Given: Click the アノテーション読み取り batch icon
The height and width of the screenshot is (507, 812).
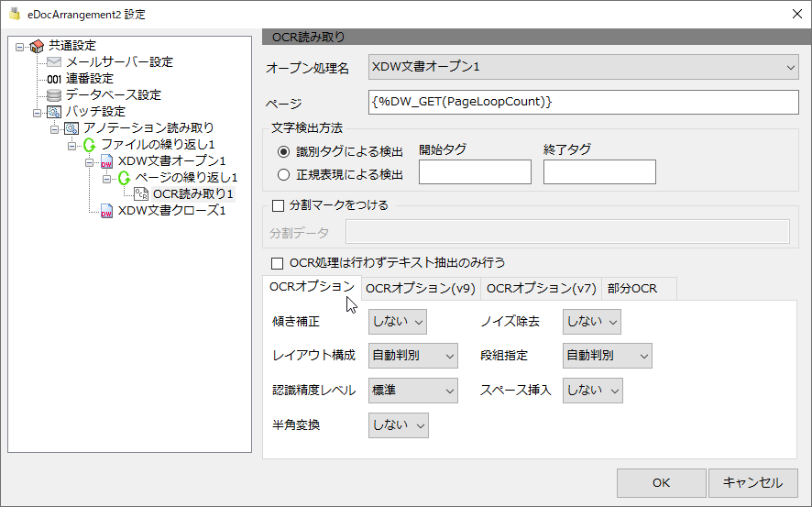Looking at the screenshot, I should click(71, 128).
